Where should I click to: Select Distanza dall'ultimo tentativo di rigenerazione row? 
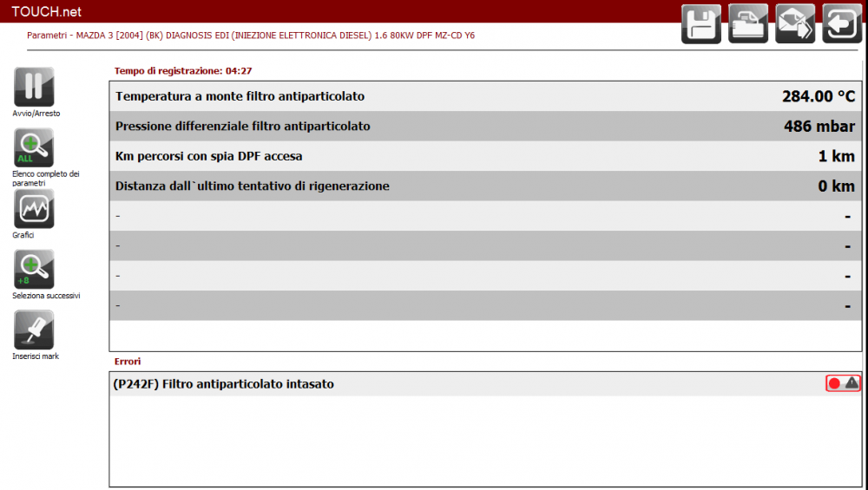[x=485, y=186]
